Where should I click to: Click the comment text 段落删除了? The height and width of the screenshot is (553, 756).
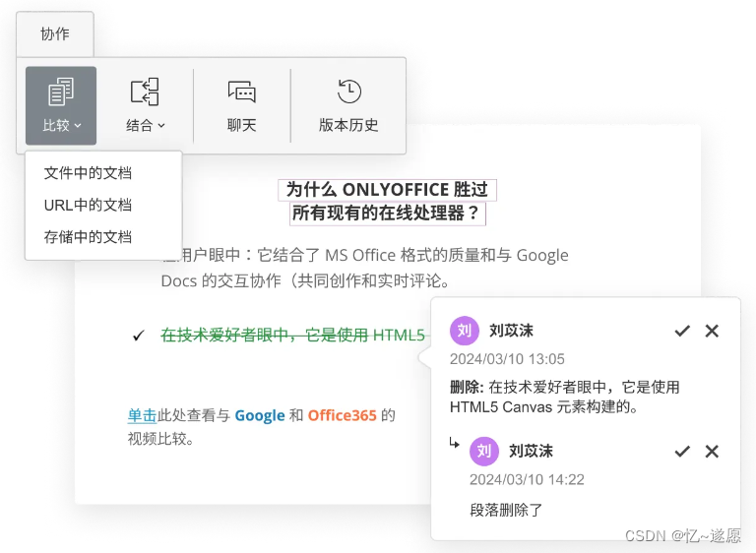click(506, 510)
